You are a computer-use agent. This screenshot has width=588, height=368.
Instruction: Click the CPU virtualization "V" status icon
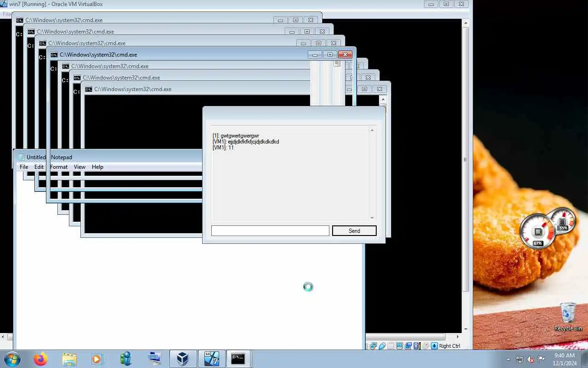tap(417, 346)
